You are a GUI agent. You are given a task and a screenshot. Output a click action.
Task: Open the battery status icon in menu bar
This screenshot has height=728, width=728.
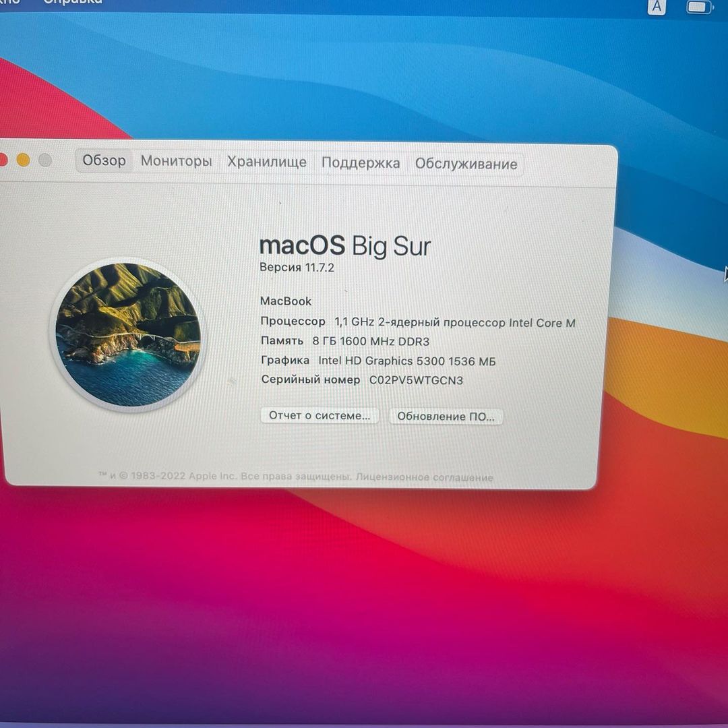coord(699,7)
